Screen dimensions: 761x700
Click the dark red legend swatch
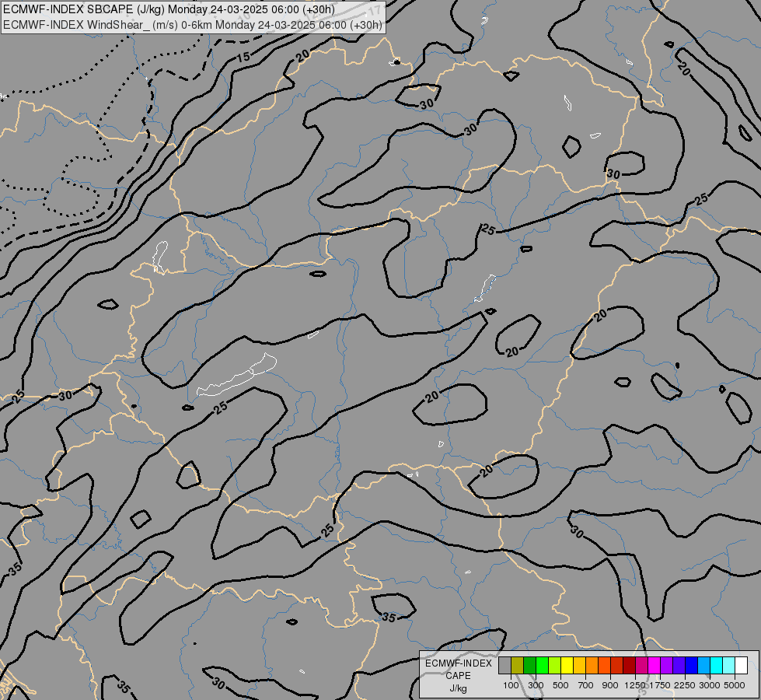coord(630,665)
